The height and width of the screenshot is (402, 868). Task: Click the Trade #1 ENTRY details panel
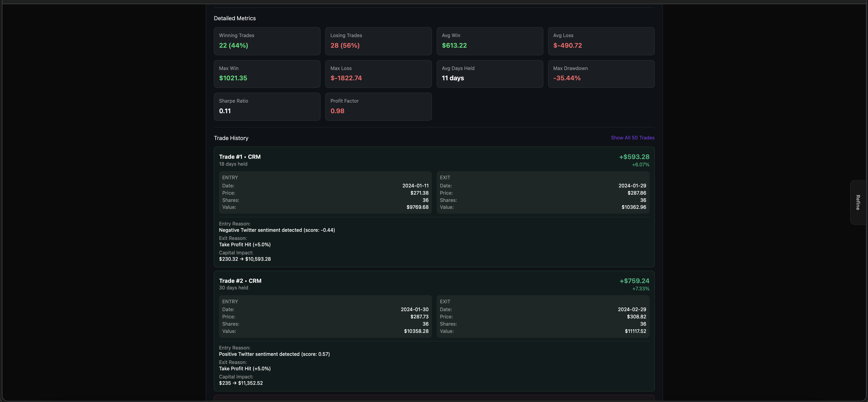click(325, 193)
